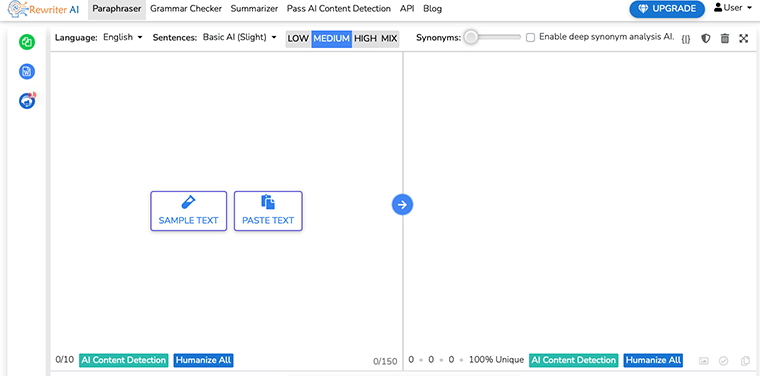
Task: Open Pass AI Content Detection tab
Action: pos(339,9)
